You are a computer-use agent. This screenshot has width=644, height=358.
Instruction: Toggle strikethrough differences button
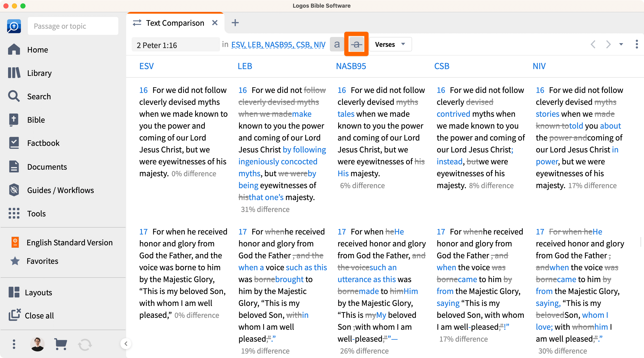[356, 44]
